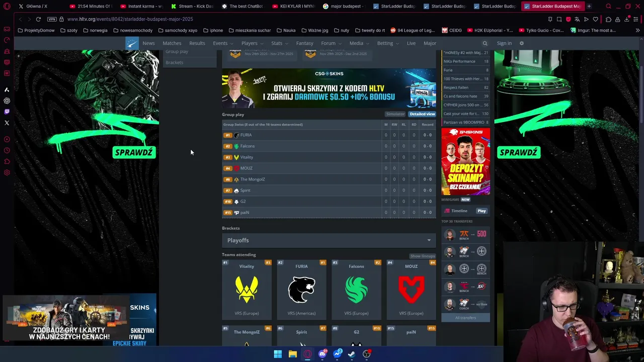
Task: Open the Players dropdown menu
Action: click(x=252, y=43)
